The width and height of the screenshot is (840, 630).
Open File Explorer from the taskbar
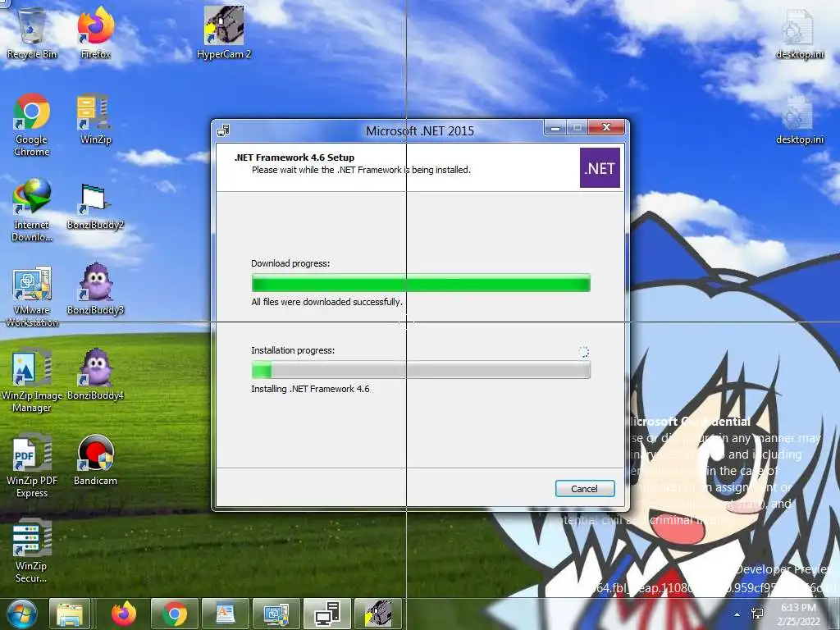click(70, 614)
